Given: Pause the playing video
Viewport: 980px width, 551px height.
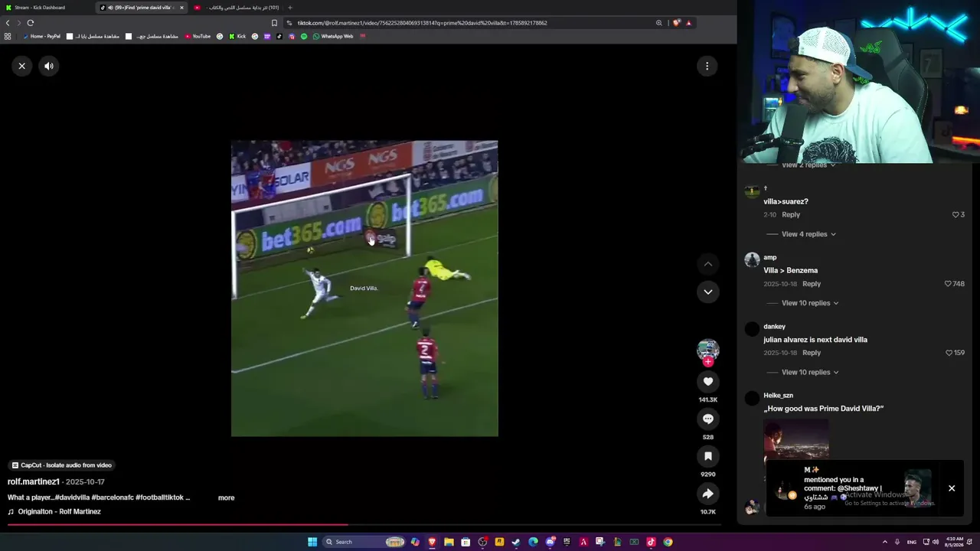Looking at the screenshot, I should [x=364, y=289].
